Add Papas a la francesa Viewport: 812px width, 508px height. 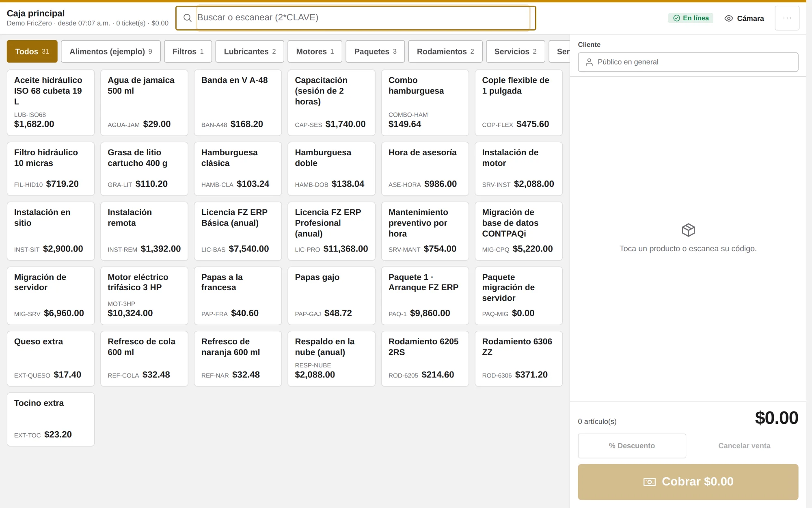pos(238,295)
